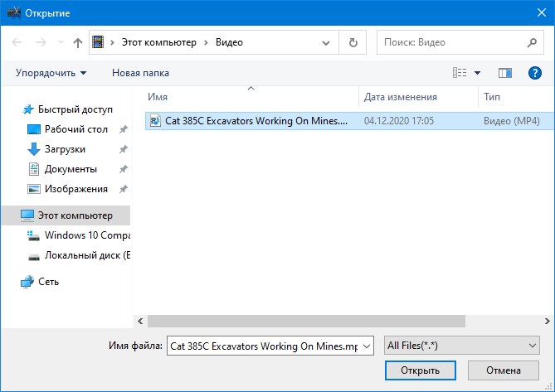Expand the file name combo box arrow

coord(368,346)
